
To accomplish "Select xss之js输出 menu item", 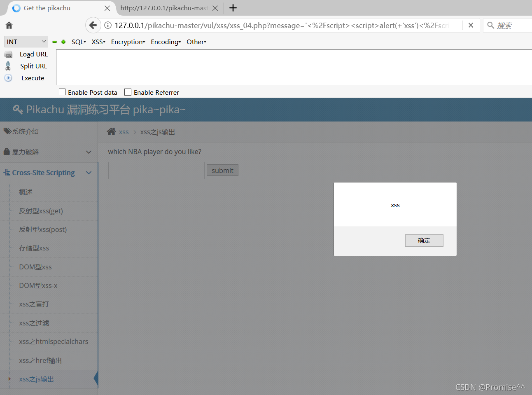I will (36, 379).
